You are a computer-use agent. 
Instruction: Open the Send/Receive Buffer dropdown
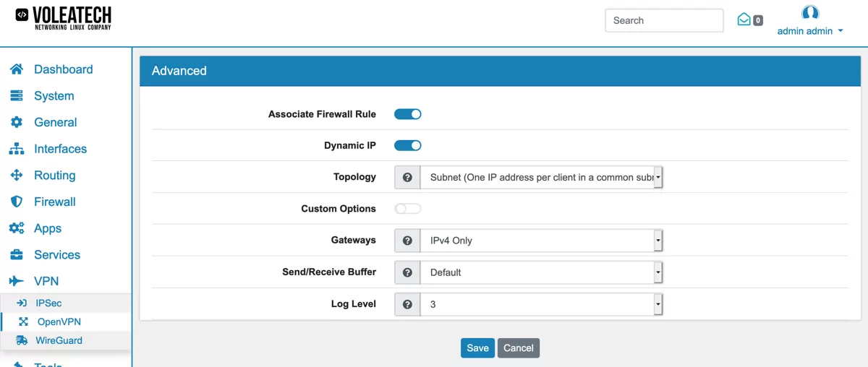pos(541,272)
